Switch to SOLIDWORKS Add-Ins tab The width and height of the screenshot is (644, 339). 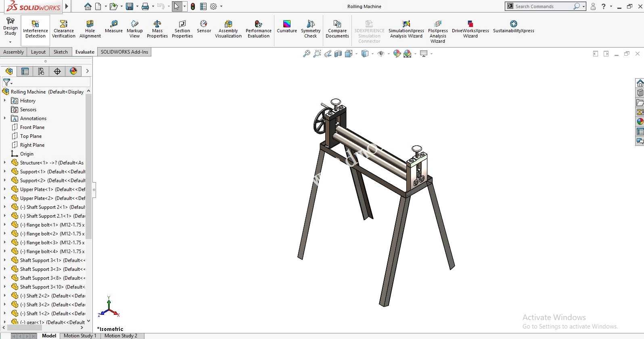pos(124,52)
